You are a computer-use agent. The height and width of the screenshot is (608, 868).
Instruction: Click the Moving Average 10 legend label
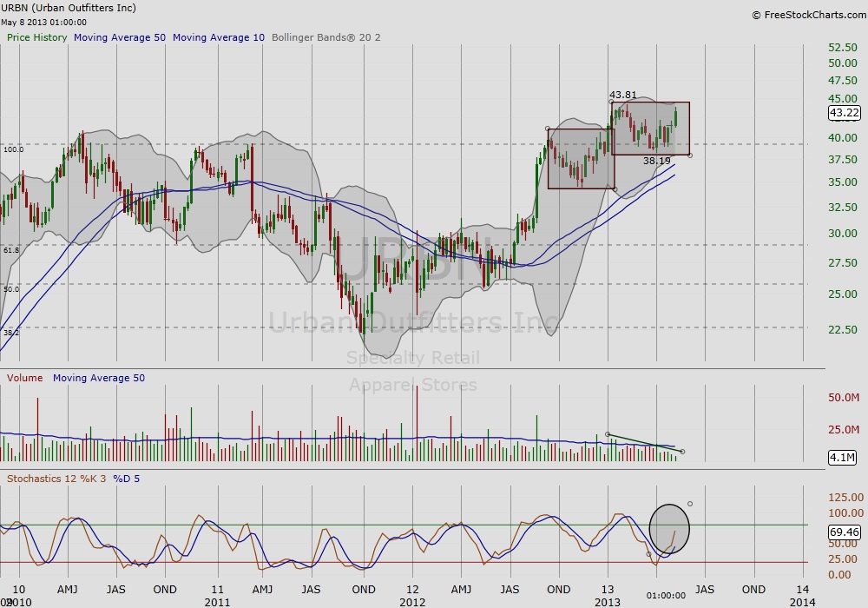coord(219,37)
